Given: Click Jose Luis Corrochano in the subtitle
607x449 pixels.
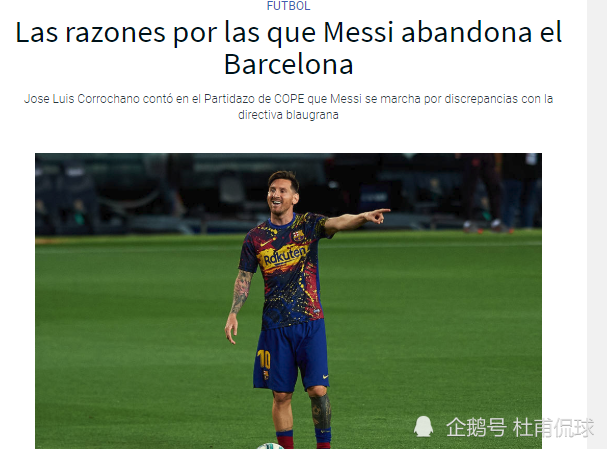Looking at the screenshot, I should point(82,99).
